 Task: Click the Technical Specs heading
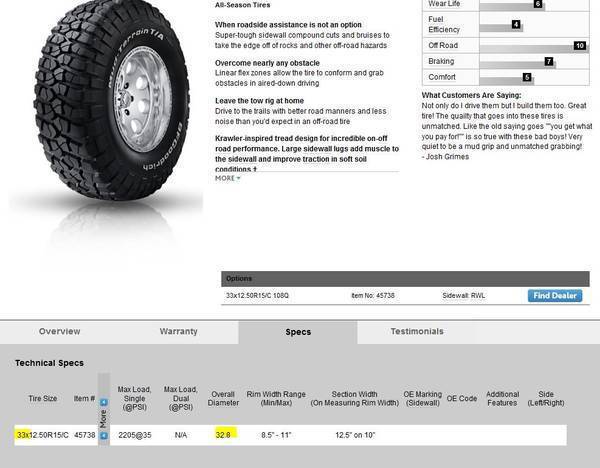coord(49,363)
